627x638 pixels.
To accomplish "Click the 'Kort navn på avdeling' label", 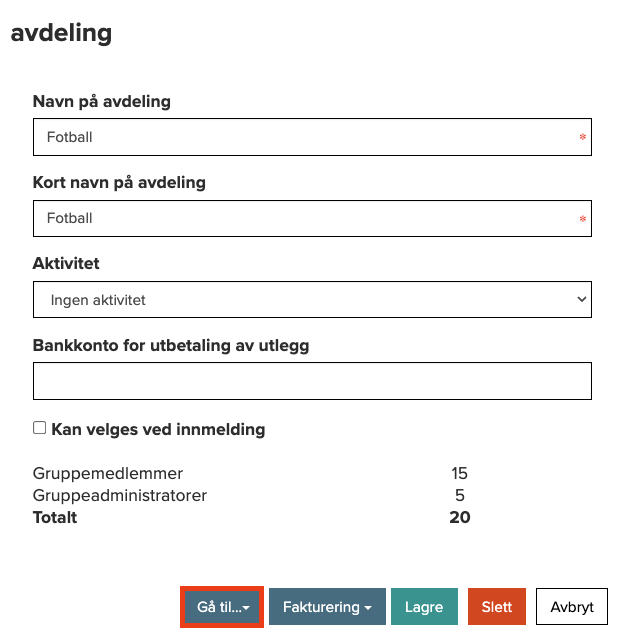I will (x=119, y=183).
